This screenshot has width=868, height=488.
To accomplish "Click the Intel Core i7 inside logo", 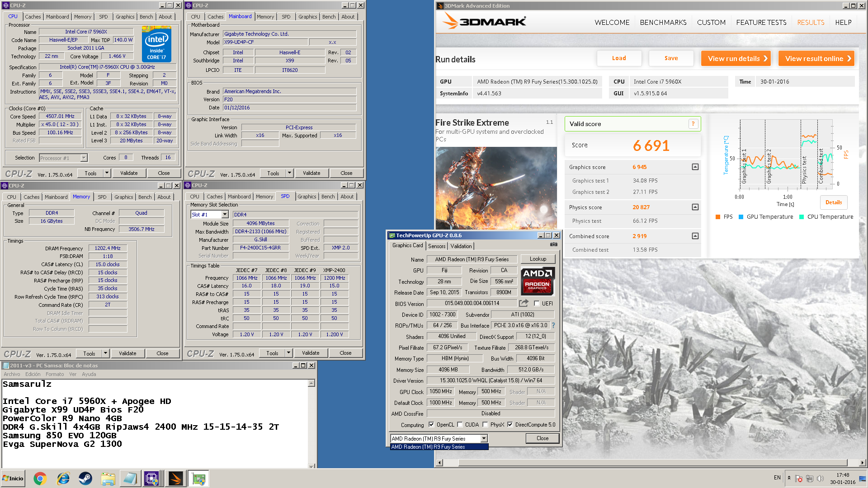I will [x=156, y=44].
